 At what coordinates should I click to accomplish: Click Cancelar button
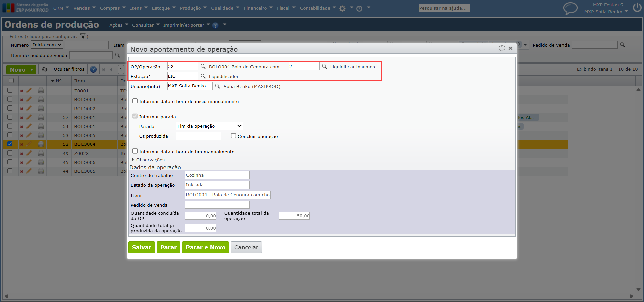(x=246, y=247)
